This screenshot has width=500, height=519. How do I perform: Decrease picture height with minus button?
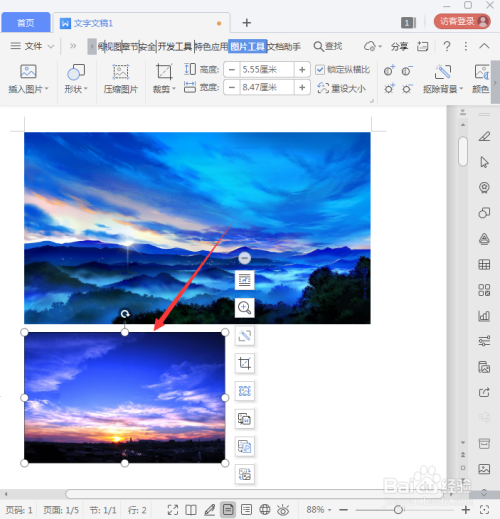point(232,70)
